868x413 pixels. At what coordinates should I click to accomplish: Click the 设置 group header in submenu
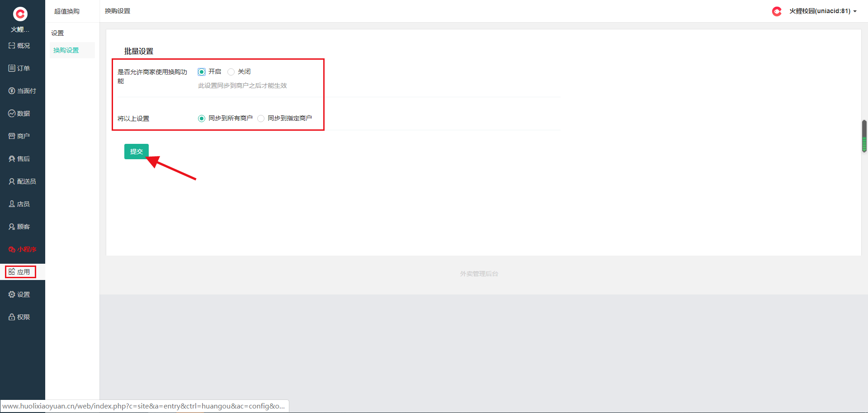(57, 33)
